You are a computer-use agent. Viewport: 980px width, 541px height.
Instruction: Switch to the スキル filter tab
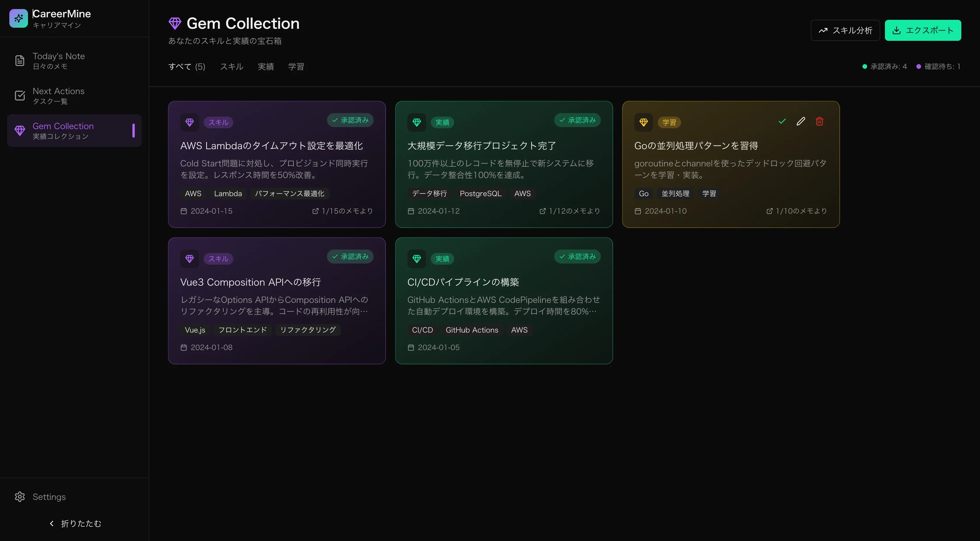[x=231, y=66]
